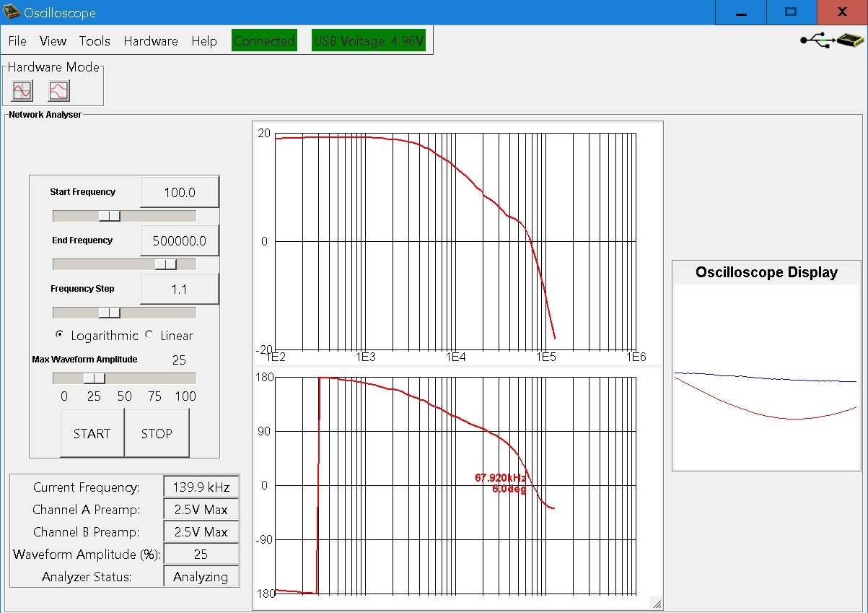Screen dimensions: 868x613
Task: Click the Start Frequency slider handle
Action: point(110,216)
